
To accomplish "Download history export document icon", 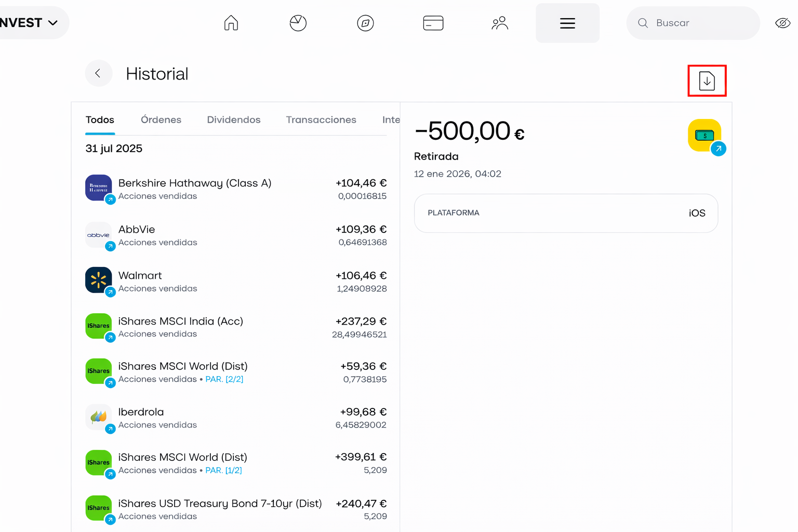I will coord(707,81).
